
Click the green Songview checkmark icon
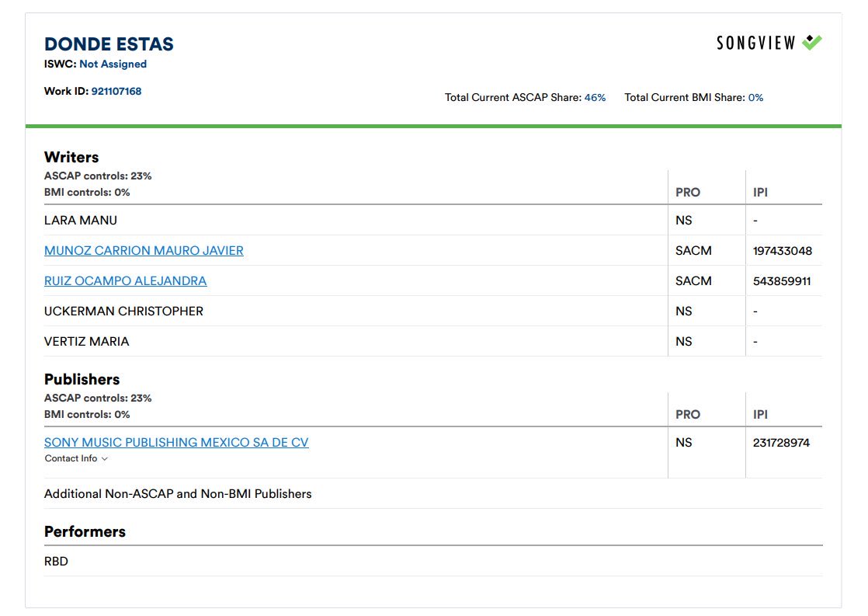(814, 42)
